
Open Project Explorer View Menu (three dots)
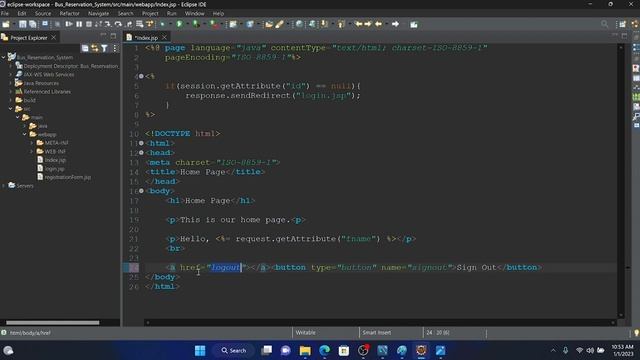(x=115, y=49)
